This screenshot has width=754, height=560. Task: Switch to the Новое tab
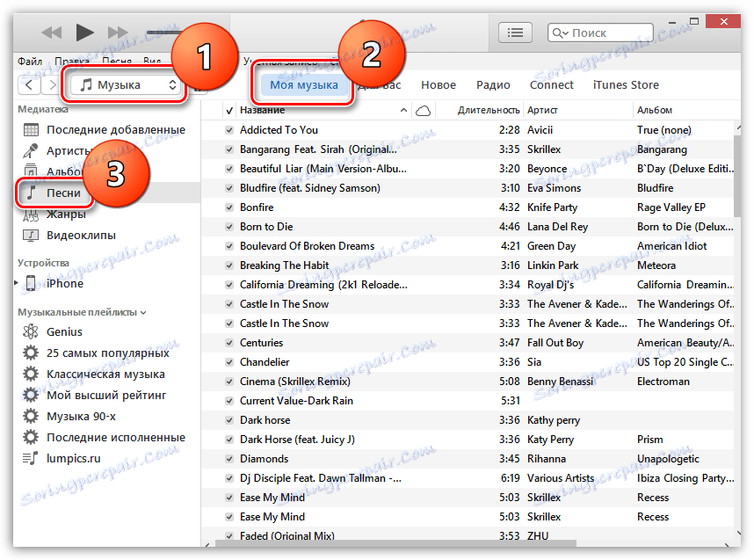tap(438, 85)
